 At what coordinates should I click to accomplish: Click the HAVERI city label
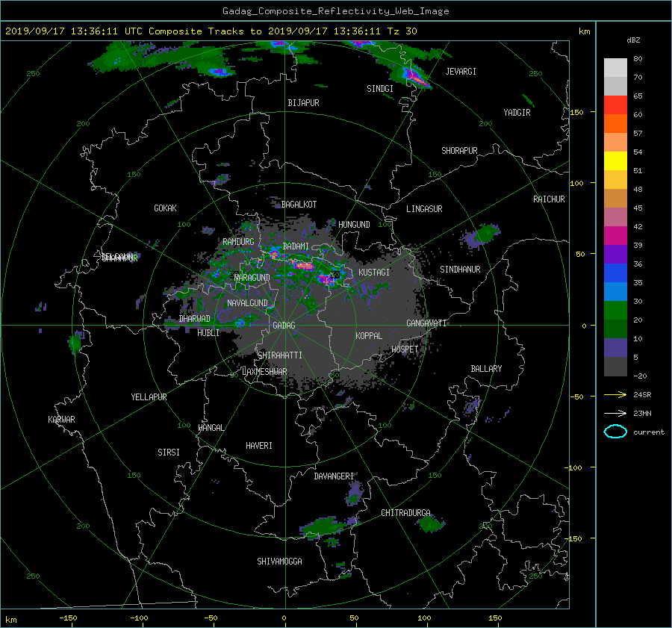pyautogui.click(x=259, y=446)
